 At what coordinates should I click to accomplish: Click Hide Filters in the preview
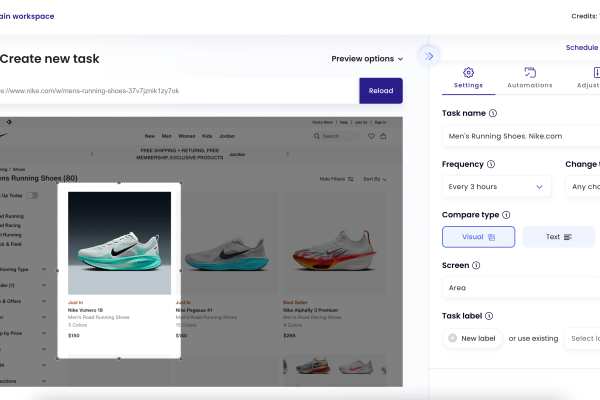pyautogui.click(x=336, y=179)
